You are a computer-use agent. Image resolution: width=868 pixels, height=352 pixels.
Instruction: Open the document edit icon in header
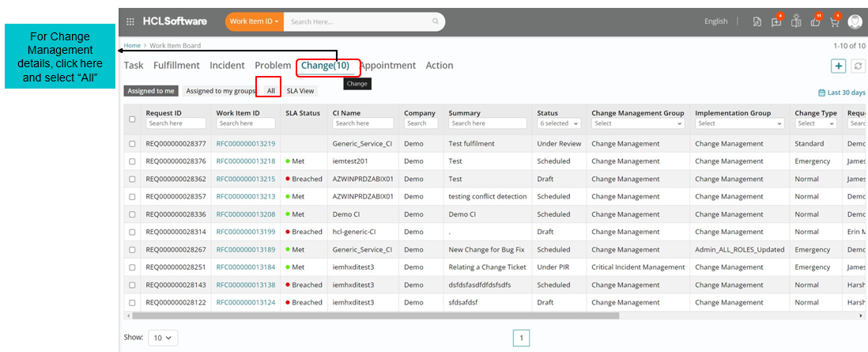tap(757, 21)
